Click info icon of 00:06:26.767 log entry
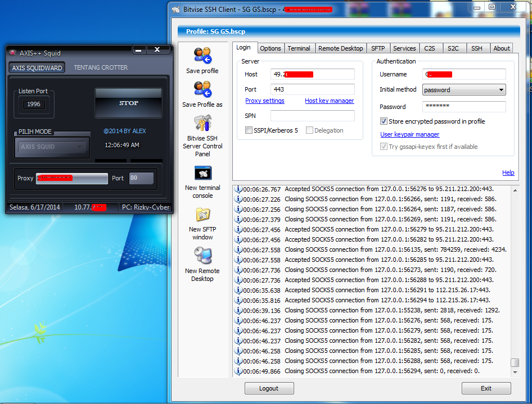532x404 pixels. point(238,189)
